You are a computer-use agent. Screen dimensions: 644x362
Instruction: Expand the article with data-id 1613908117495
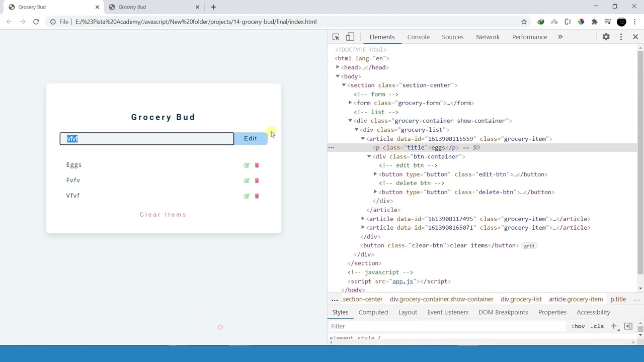click(363, 219)
